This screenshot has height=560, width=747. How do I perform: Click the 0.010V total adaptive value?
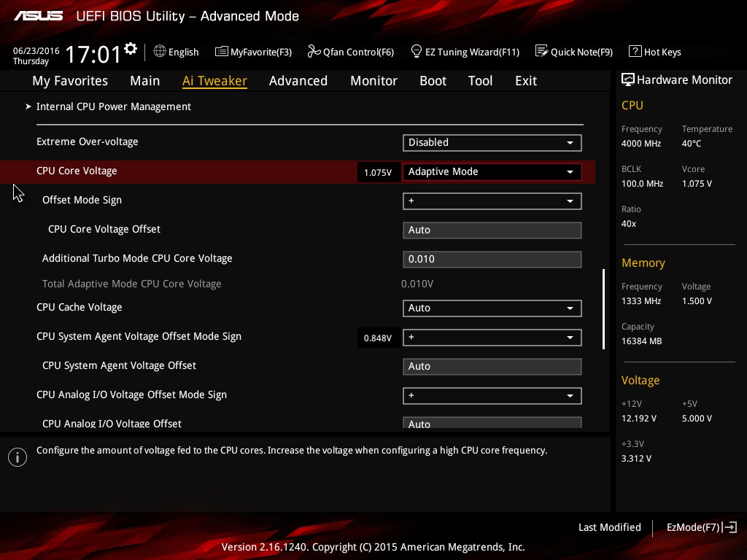point(417,284)
